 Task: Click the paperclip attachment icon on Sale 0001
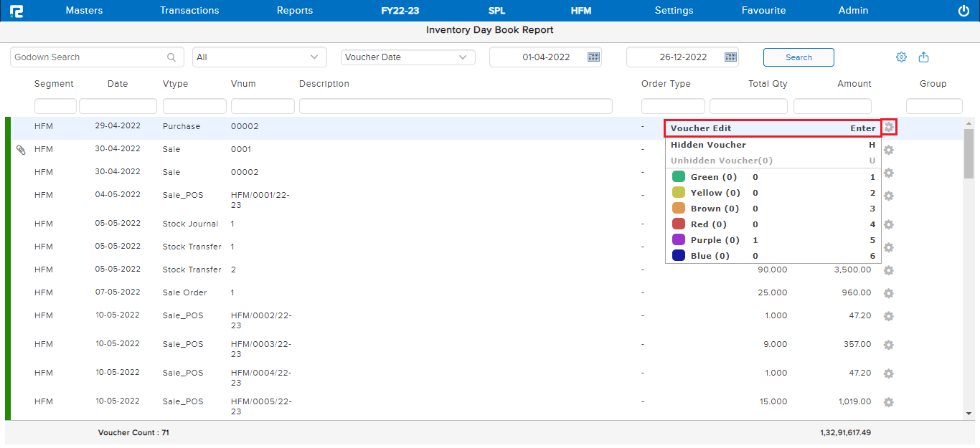pyautogui.click(x=21, y=150)
